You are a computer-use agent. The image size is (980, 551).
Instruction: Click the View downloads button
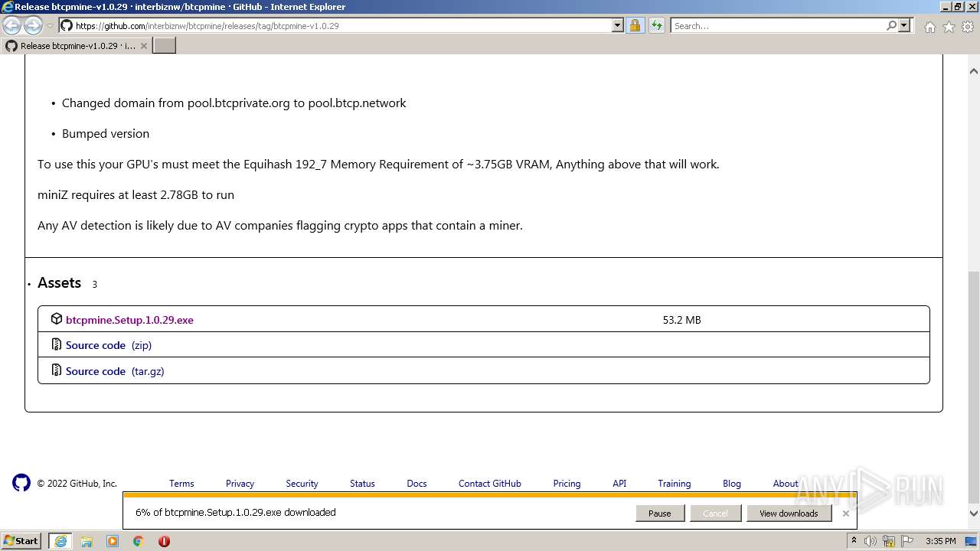[789, 514]
